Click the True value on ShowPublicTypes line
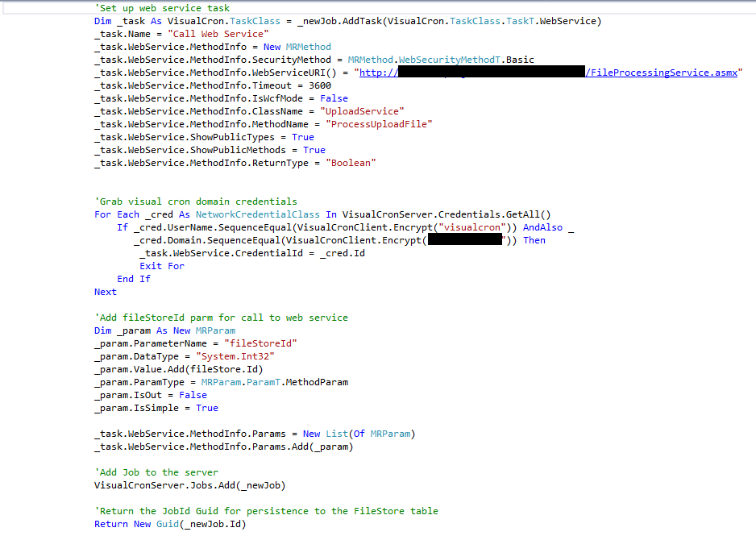This screenshot has width=756, height=536. [x=303, y=137]
